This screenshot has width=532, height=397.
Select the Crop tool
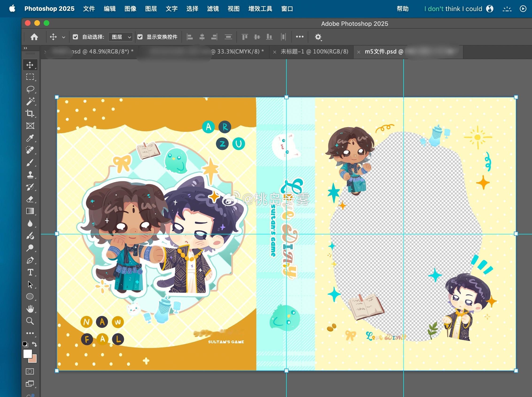30,113
